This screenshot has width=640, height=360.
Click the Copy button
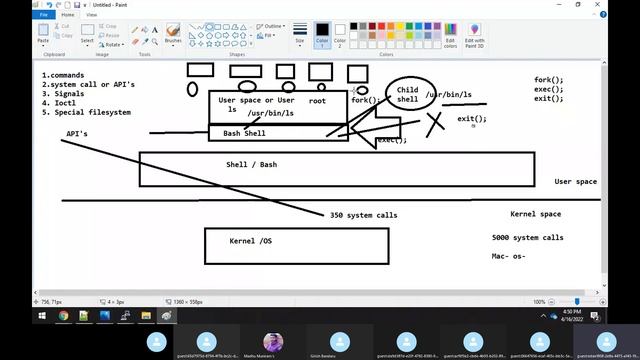pos(63,36)
